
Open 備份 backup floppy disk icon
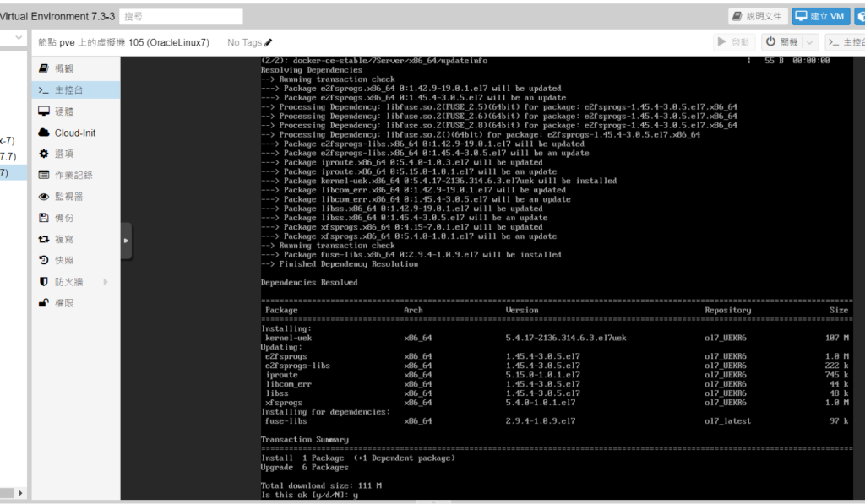[44, 218]
